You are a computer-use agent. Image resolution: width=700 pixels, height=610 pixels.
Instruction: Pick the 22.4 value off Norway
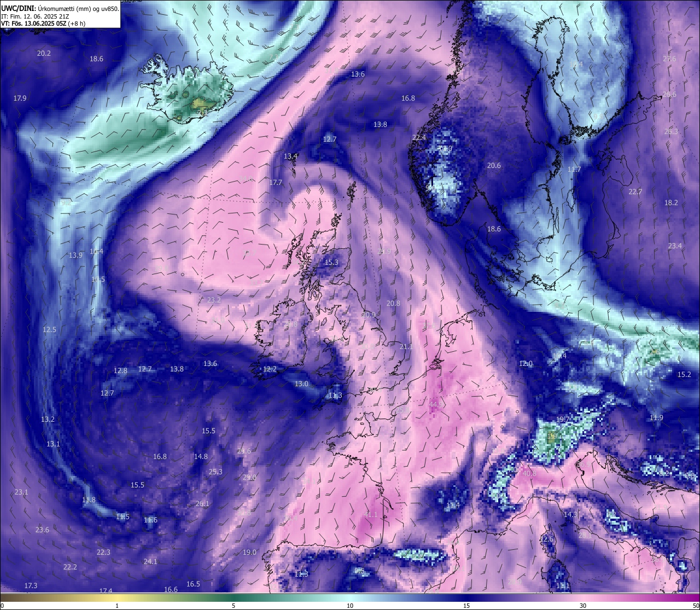coord(419,137)
